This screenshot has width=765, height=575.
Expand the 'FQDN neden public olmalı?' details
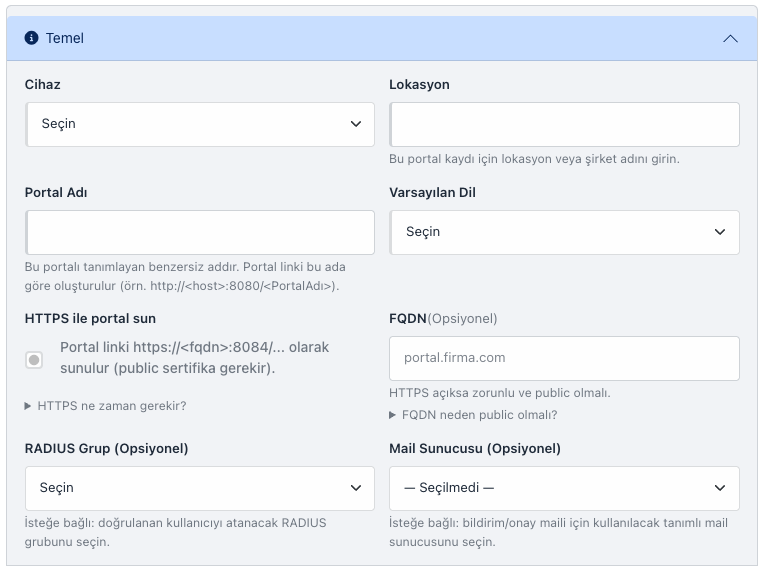473,415
